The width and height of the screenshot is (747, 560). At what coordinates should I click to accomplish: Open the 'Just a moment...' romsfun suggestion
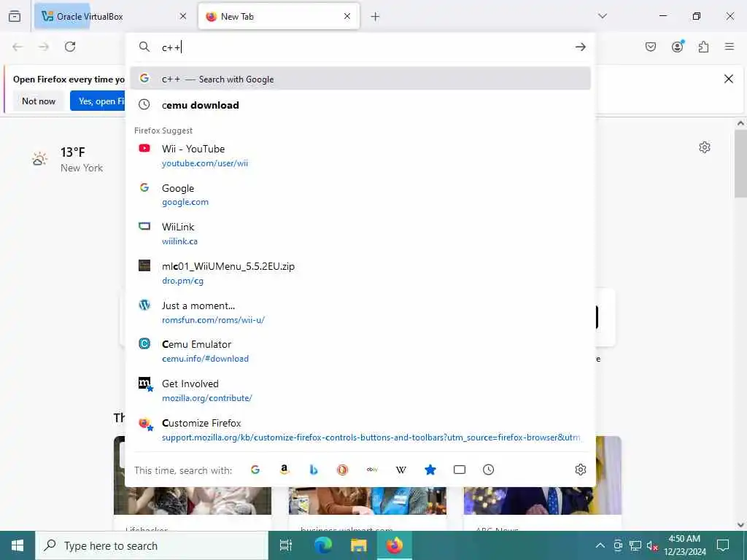point(360,312)
